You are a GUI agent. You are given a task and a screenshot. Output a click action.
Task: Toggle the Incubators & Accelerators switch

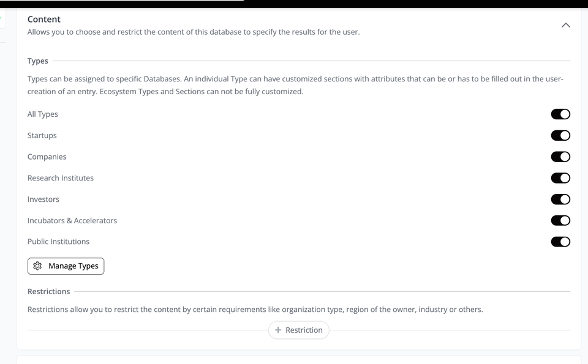tap(560, 220)
